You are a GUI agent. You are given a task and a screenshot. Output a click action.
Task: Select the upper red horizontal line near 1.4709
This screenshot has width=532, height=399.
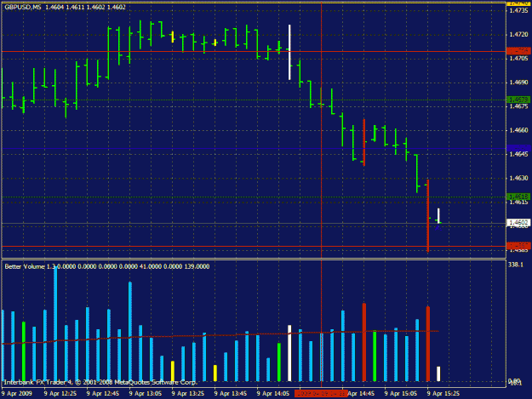pos(253,52)
